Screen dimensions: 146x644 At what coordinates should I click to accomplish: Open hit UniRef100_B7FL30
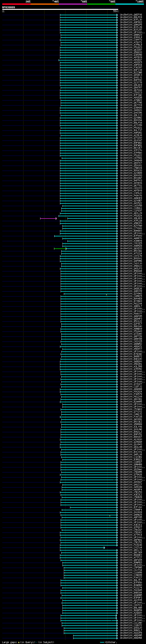[131, 20]
